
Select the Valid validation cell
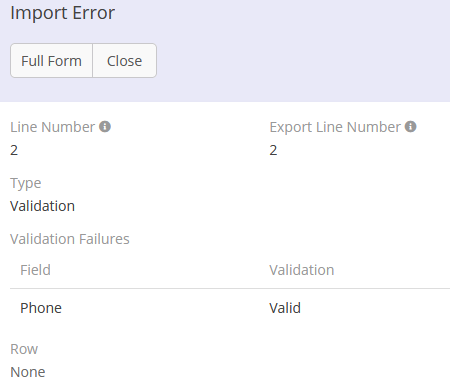pos(285,308)
